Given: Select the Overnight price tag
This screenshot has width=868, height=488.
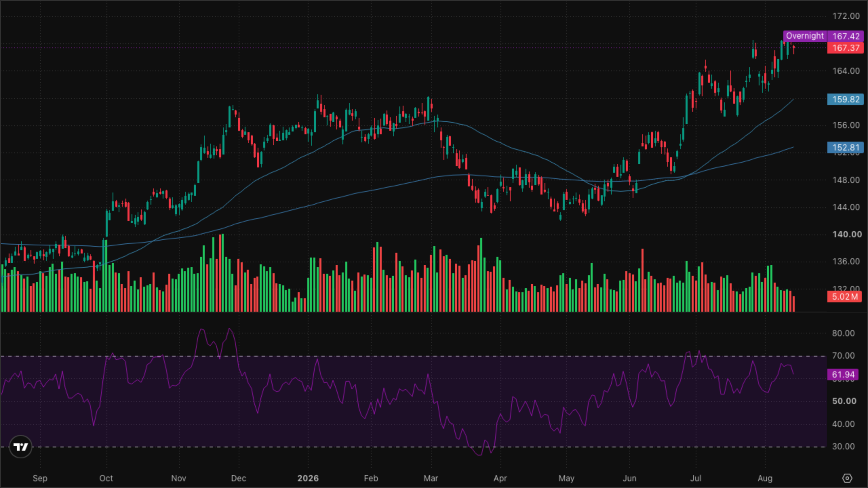Looking at the screenshot, I should click(x=805, y=36).
